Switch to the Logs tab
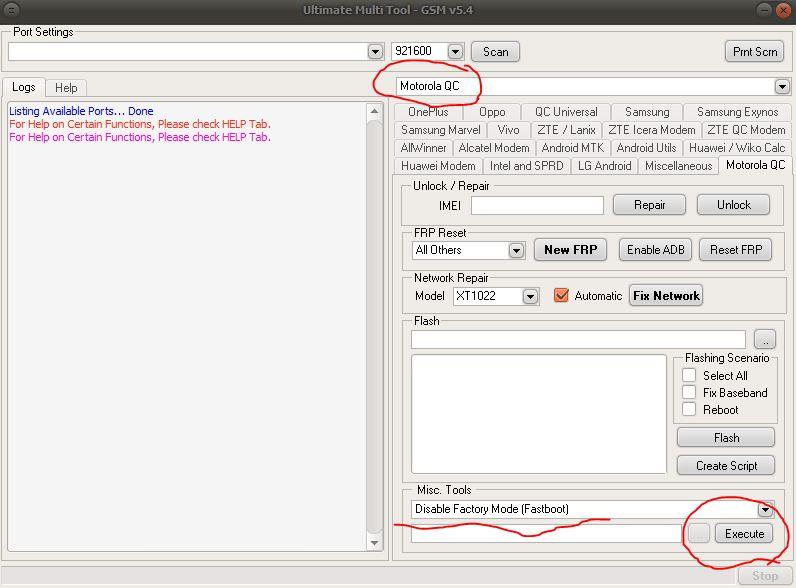The image size is (796, 588). pyautogui.click(x=23, y=87)
